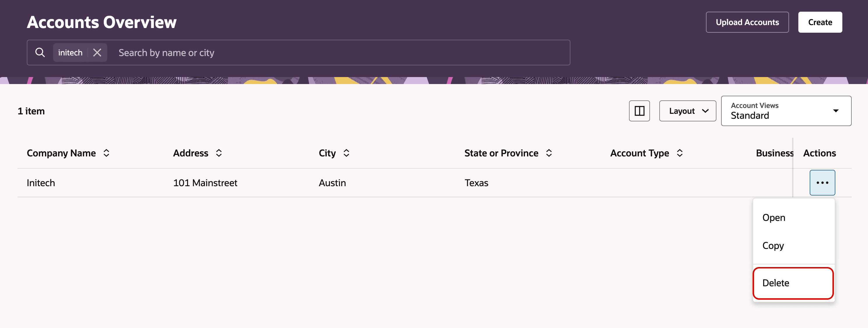The width and height of the screenshot is (868, 328).
Task: Sort by City column
Action: coord(346,153)
